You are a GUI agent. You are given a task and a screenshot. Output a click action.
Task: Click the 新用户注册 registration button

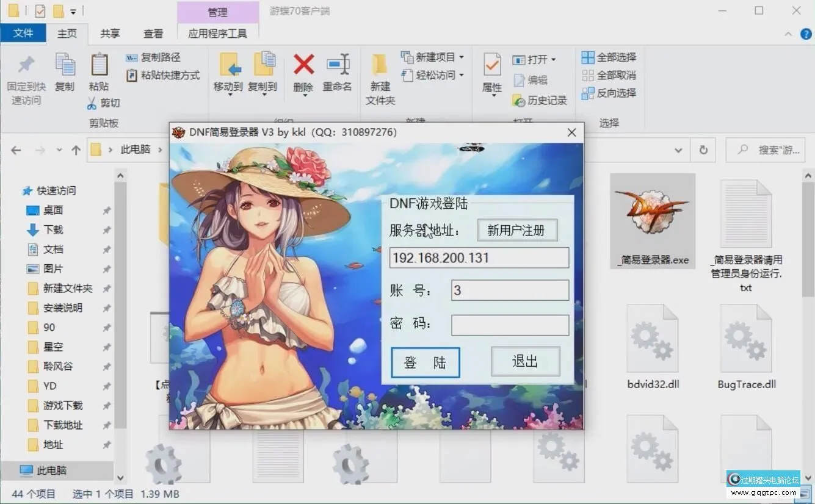click(517, 230)
